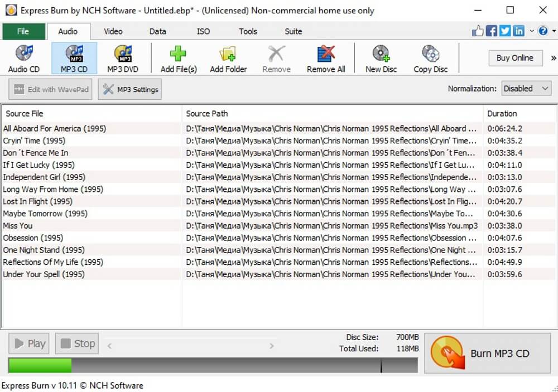Open the Twitter share icon
Image resolution: width=558 pixels, height=392 pixels.
click(504, 31)
